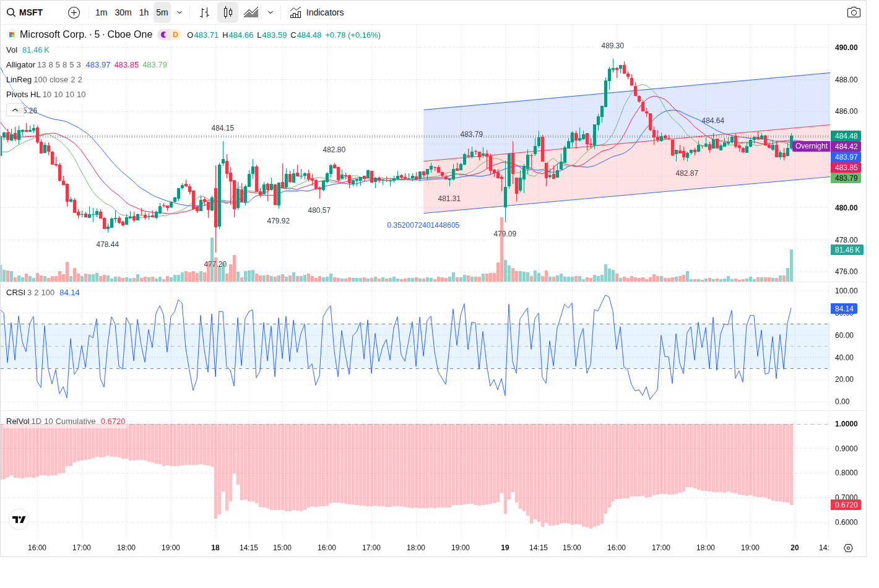
Task: Click the 478.44 pivot low label
Action: point(107,244)
